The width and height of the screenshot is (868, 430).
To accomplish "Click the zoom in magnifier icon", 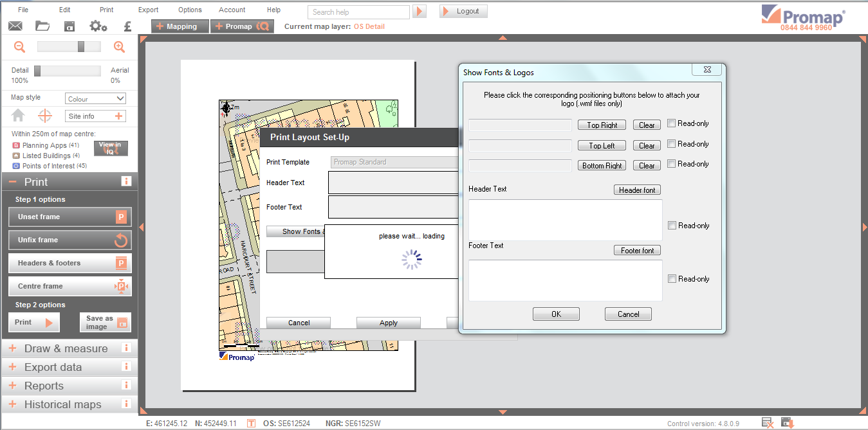I will click(118, 46).
